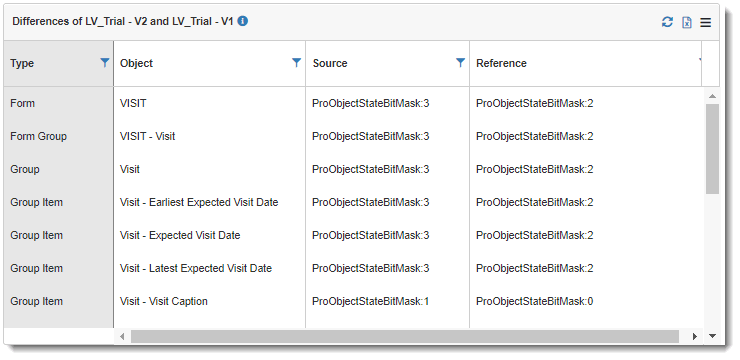
Task: Click the horizontal scrollbar right arrow
Action: [x=695, y=336]
